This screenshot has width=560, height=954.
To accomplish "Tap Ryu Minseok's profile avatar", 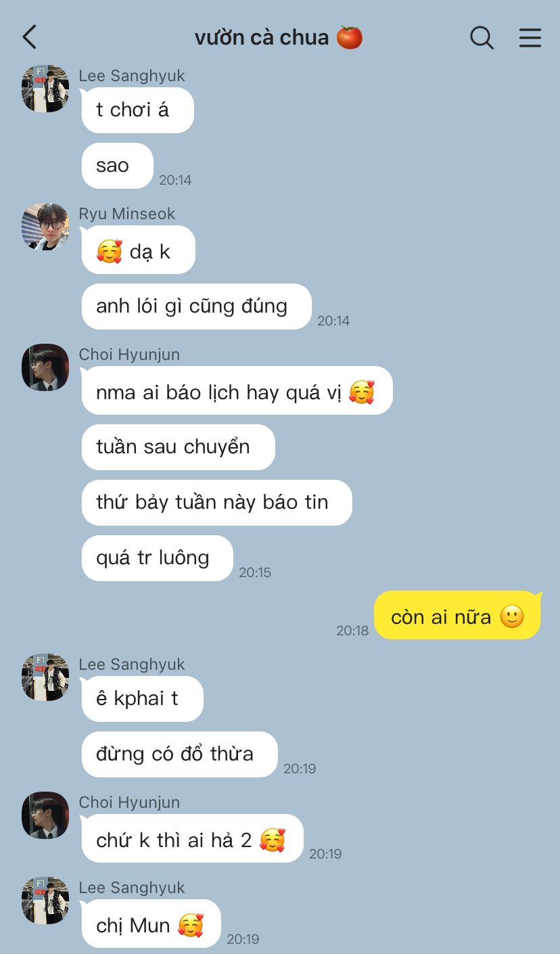I will (45, 227).
